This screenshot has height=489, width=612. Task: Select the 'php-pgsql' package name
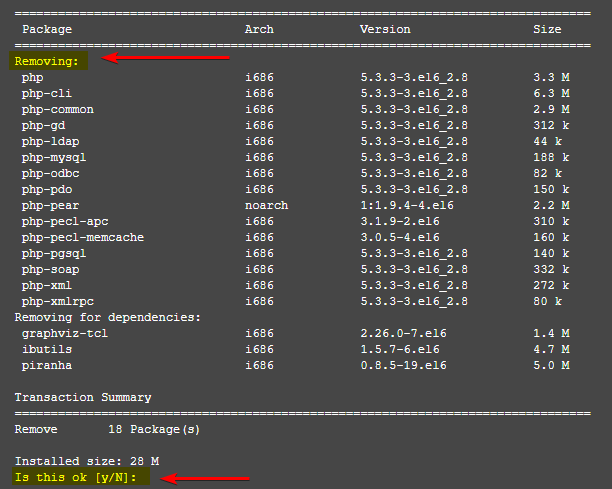[54, 254]
